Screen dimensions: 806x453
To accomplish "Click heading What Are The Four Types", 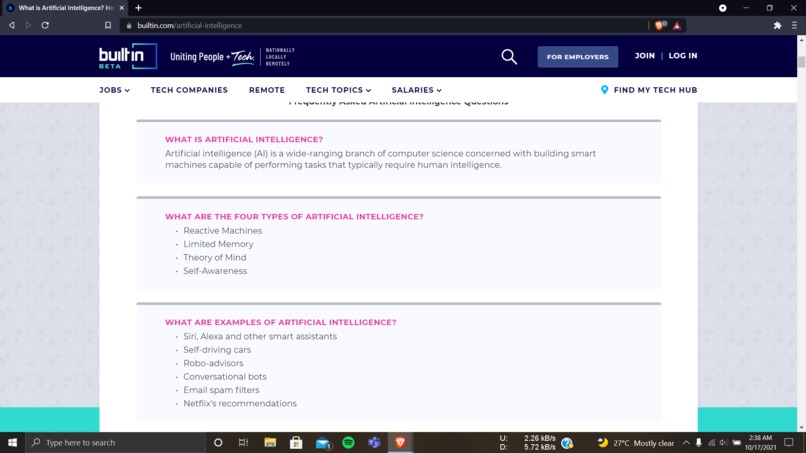I will [294, 216].
